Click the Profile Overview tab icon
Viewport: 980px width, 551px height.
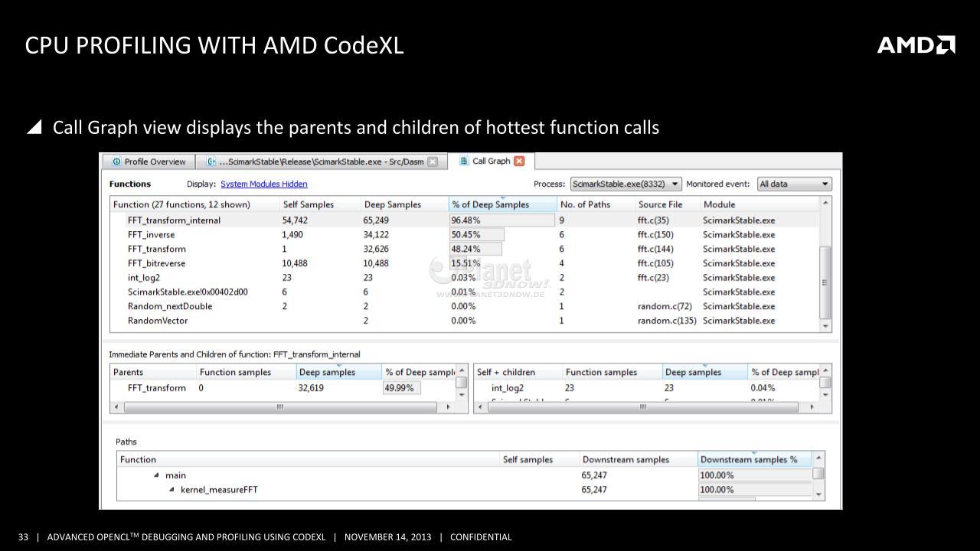pos(116,161)
